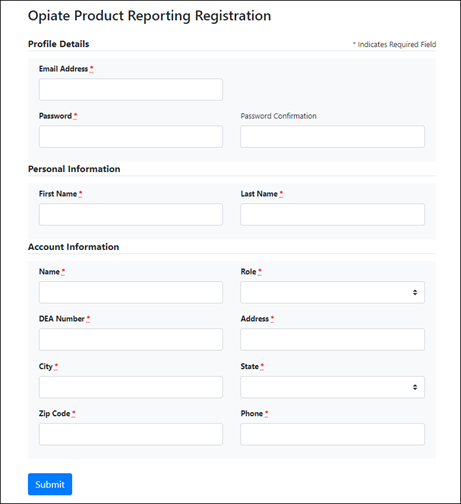The height and width of the screenshot is (504, 461).
Task: Click the Email Address label
Action: point(63,69)
